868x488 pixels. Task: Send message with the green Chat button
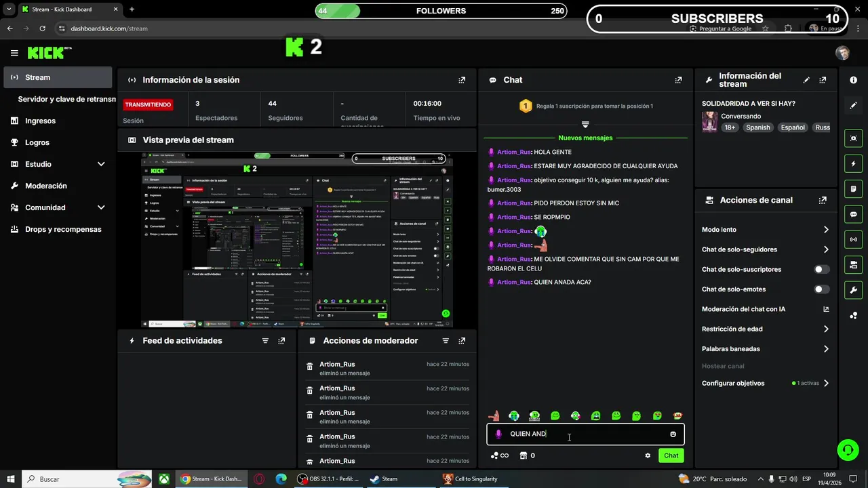tap(671, 455)
